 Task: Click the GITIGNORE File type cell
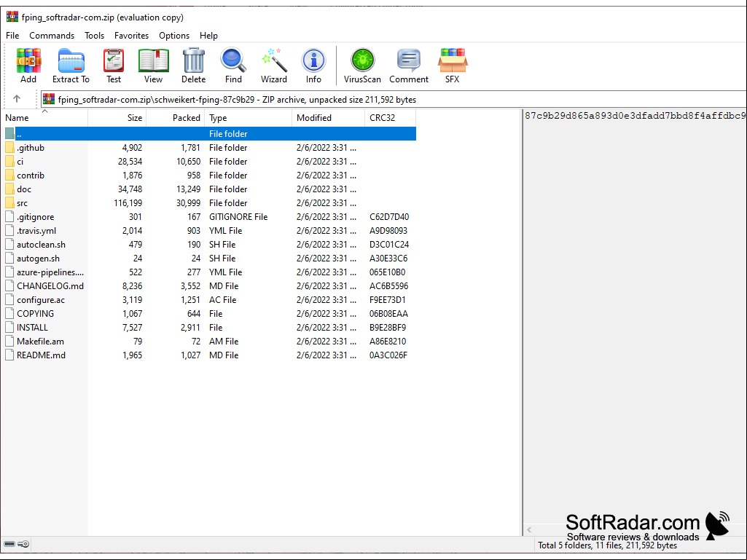[x=238, y=217]
